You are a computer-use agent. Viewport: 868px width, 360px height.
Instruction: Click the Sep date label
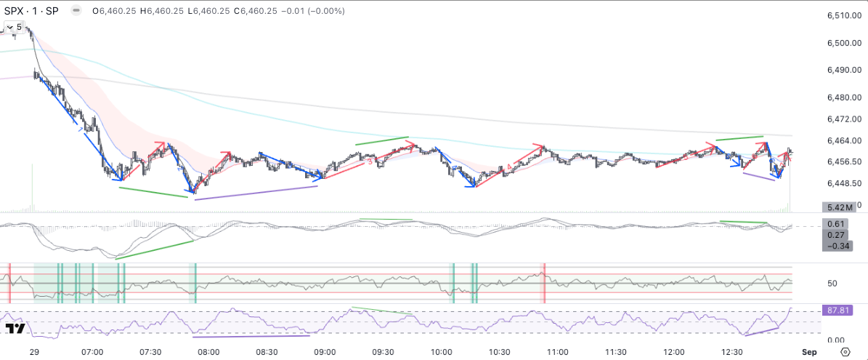pyautogui.click(x=810, y=352)
